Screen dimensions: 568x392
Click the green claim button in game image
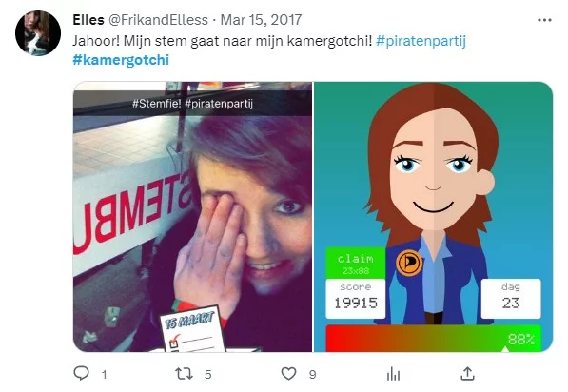pyautogui.click(x=356, y=264)
